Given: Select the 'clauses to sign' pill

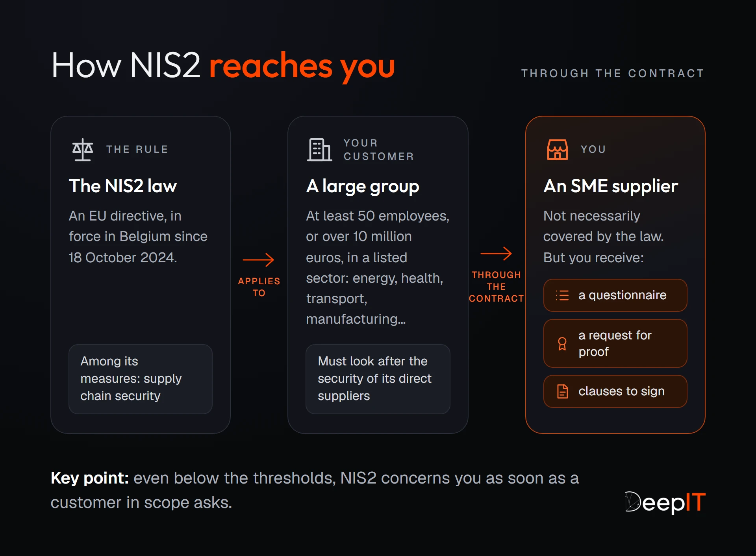Looking at the screenshot, I should coord(615,391).
